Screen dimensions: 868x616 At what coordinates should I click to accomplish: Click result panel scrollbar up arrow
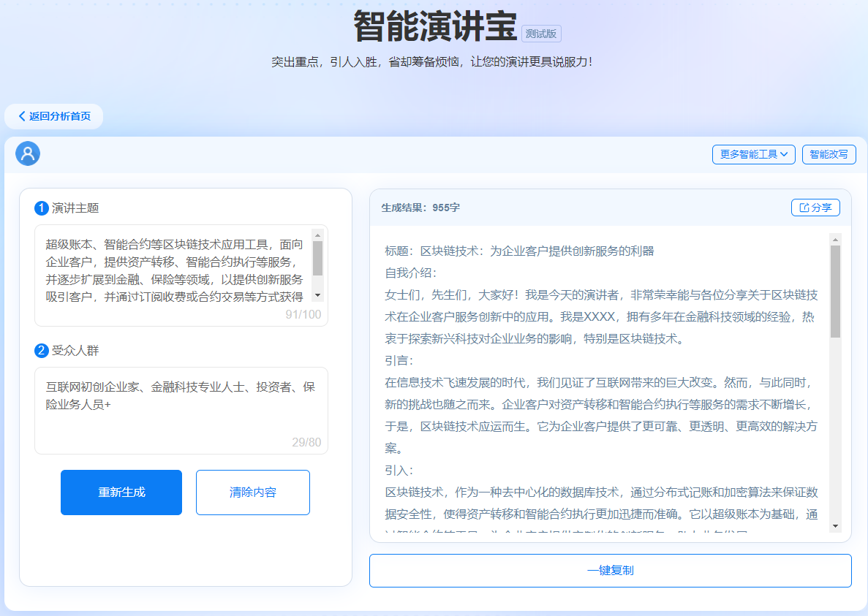[x=835, y=239]
